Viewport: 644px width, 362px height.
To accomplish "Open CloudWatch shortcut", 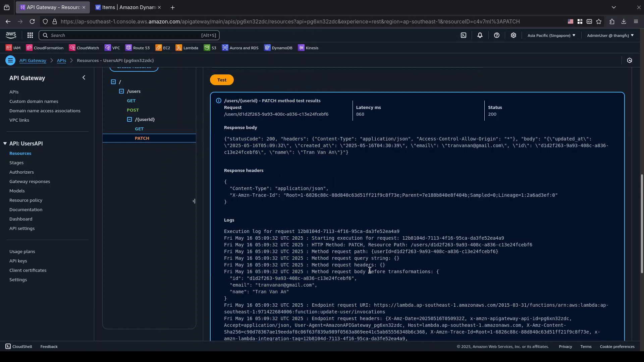I will click(x=84, y=48).
